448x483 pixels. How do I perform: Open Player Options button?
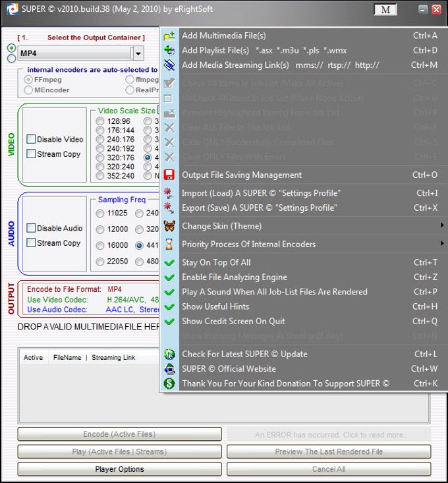point(119,469)
